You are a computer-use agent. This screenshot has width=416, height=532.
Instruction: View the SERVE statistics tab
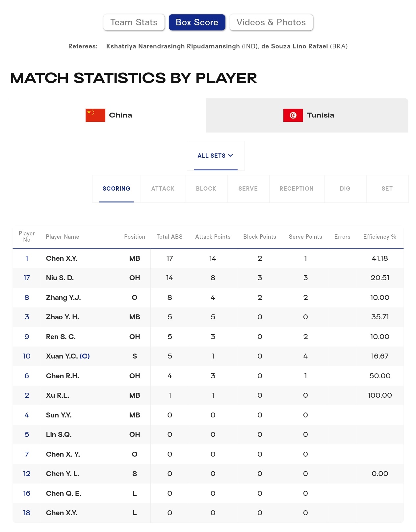(248, 189)
